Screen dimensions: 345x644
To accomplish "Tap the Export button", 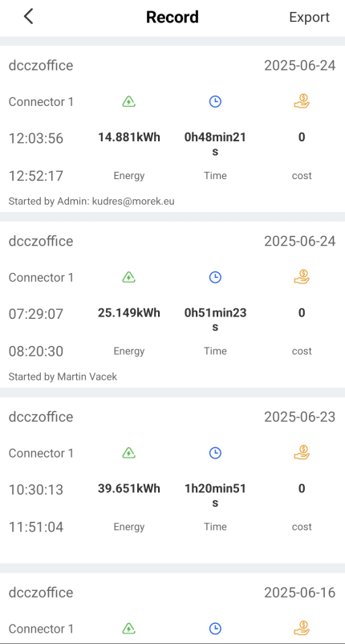I will 310,17.
